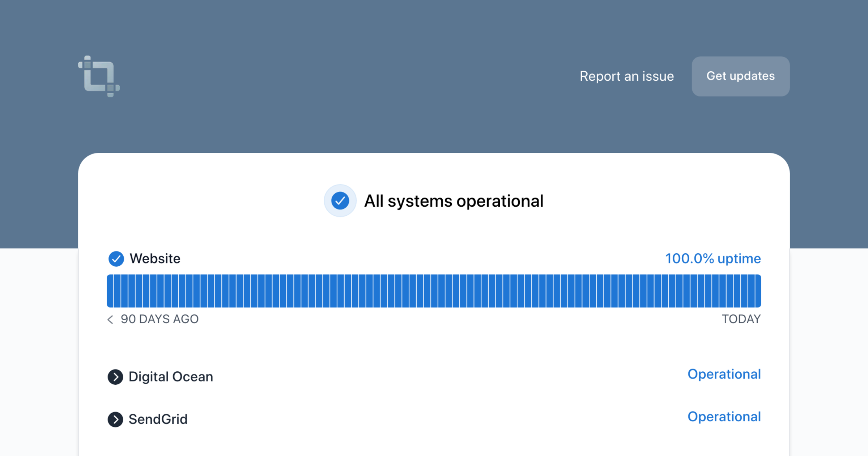Image resolution: width=868 pixels, height=456 pixels.
Task: Click Operational status for SendGrid
Action: (724, 417)
